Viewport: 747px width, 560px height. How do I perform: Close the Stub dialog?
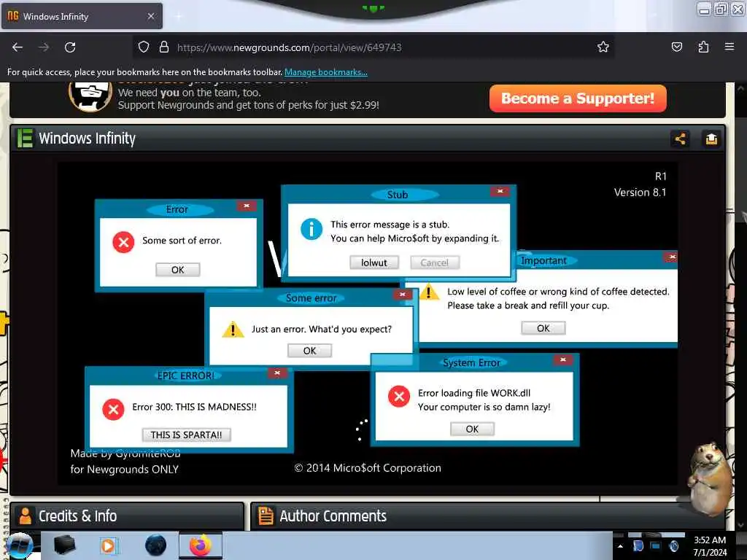tap(500, 192)
